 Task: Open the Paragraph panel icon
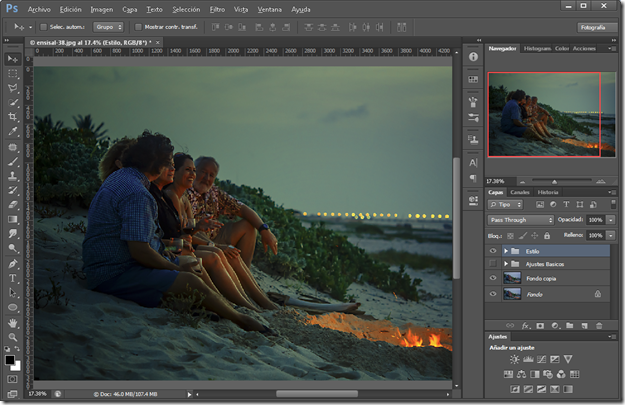tap(473, 178)
